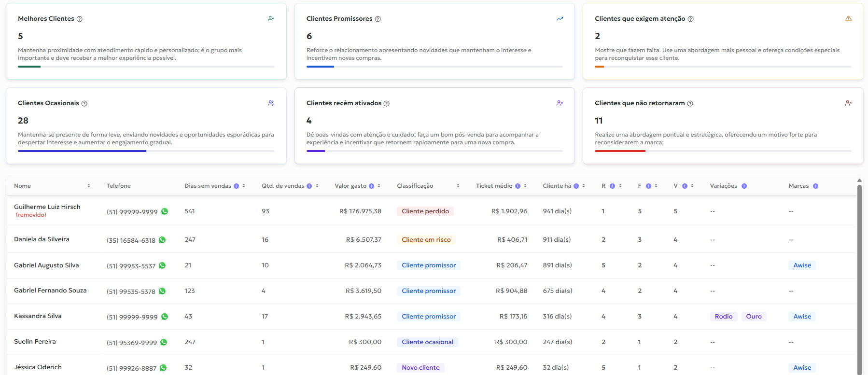Click info icon next to Variações header
Image resolution: width=868 pixels, height=375 pixels.
tap(744, 186)
